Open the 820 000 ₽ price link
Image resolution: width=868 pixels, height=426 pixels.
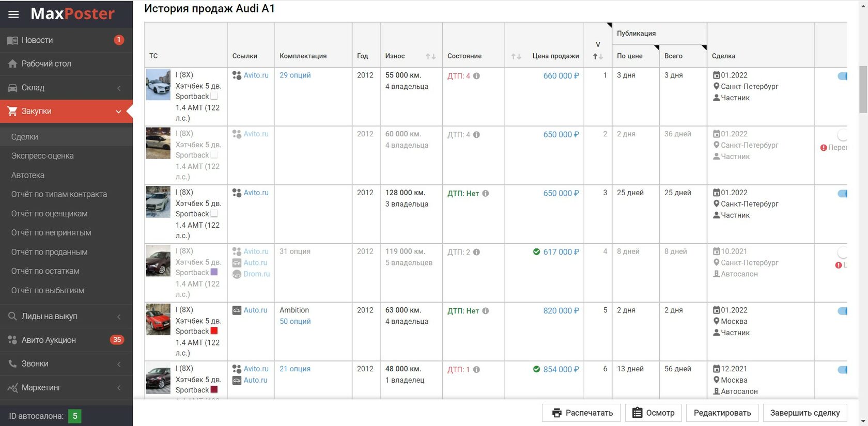pos(561,311)
